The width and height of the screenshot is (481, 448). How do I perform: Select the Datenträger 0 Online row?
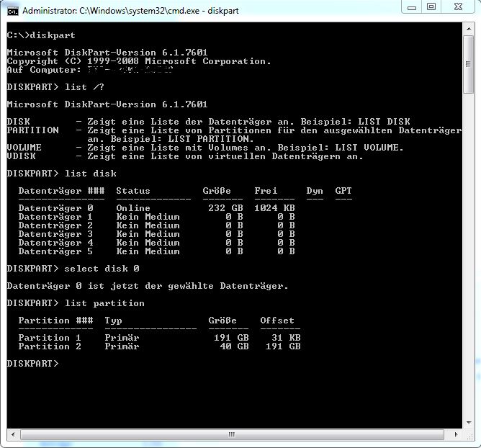point(156,208)
